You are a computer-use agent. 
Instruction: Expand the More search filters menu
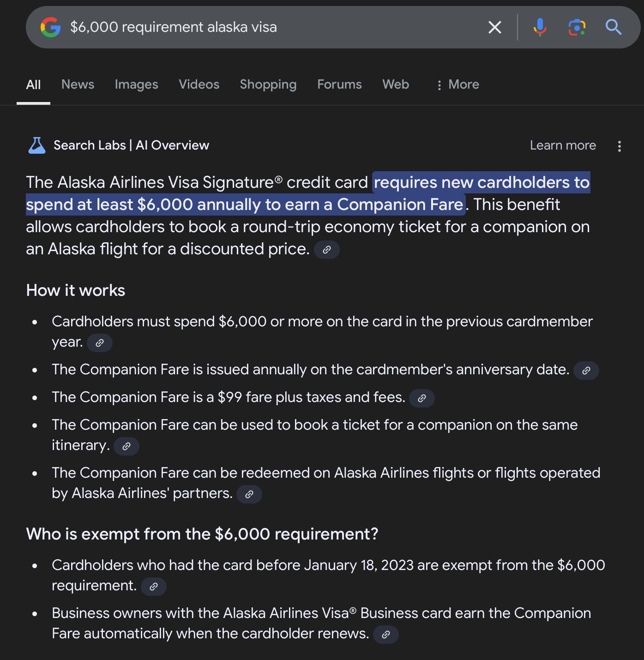(457, 84)
